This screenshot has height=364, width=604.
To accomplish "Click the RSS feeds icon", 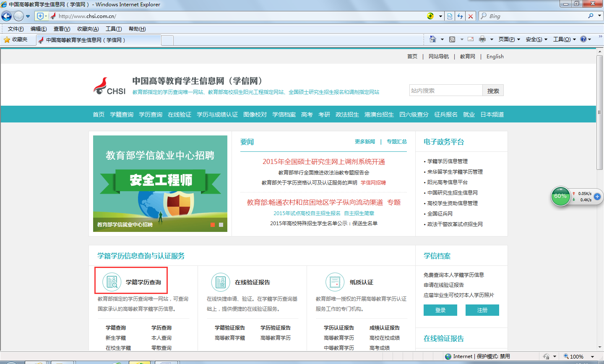I will [452, 39].
